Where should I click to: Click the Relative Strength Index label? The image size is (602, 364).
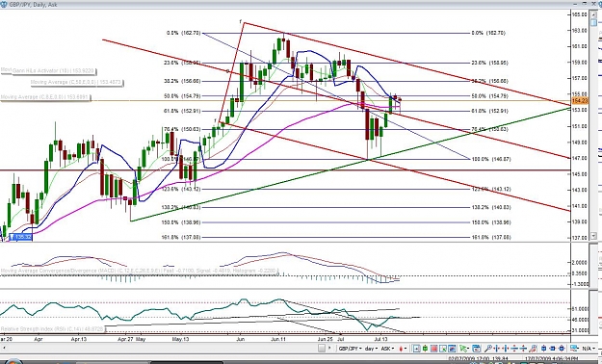pos(52,329)
